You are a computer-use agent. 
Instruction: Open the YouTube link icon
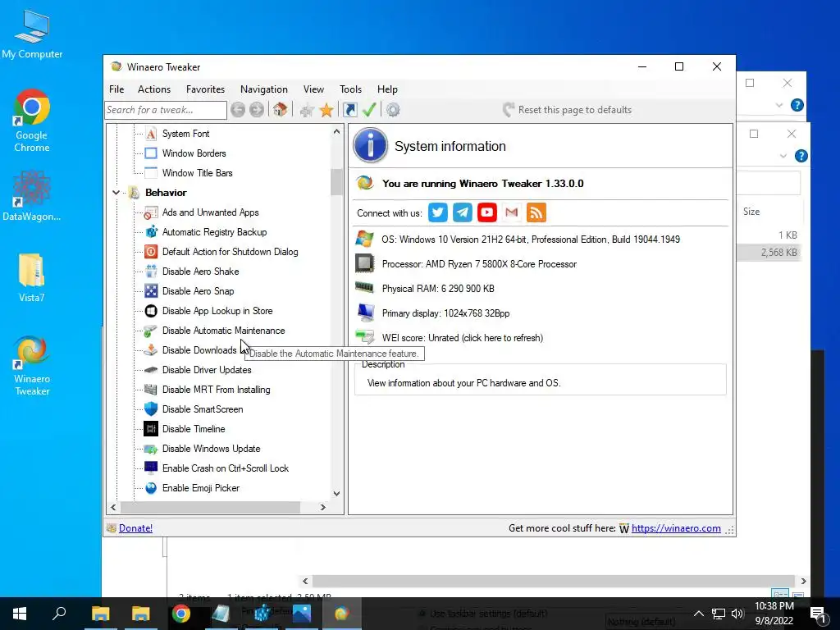point(487,212)
